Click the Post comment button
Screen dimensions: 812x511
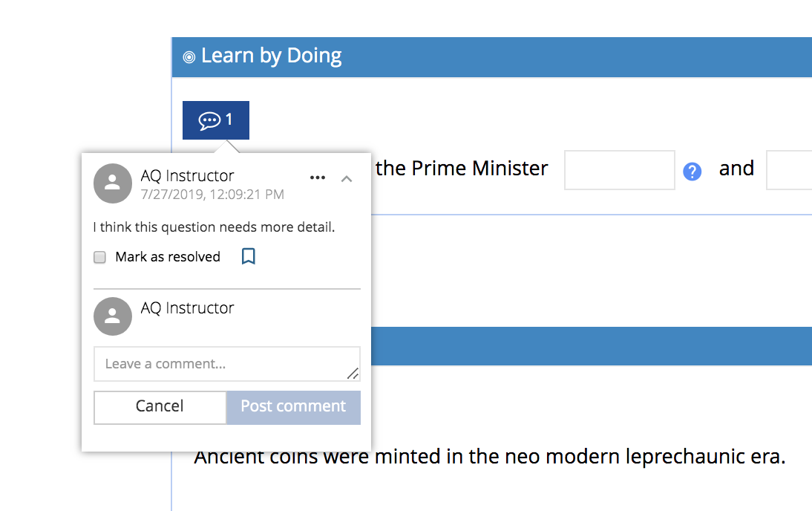click(x=294, y=407)
